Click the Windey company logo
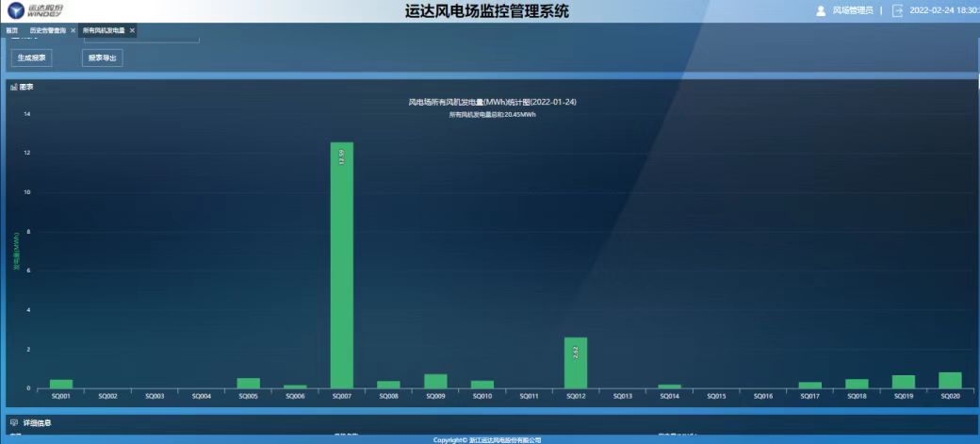Screen dimensions: 980x444 point(33,10)
